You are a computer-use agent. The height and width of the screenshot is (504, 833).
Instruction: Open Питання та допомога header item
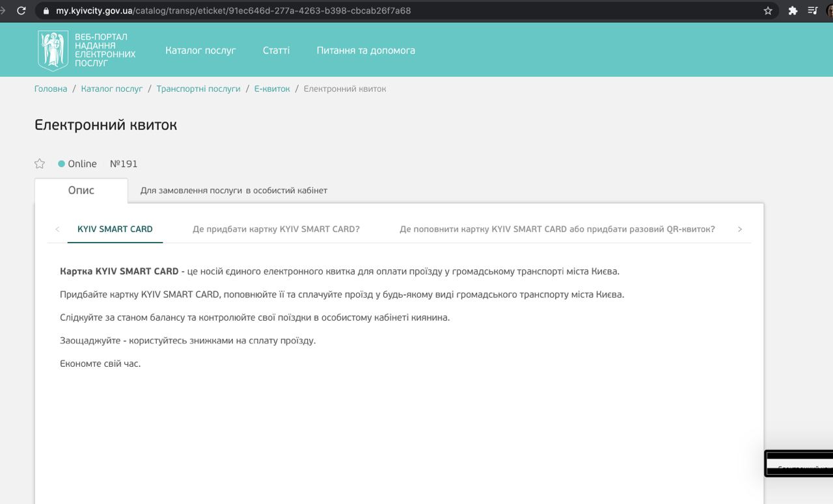pyautogui.click(x=366, y=50)
